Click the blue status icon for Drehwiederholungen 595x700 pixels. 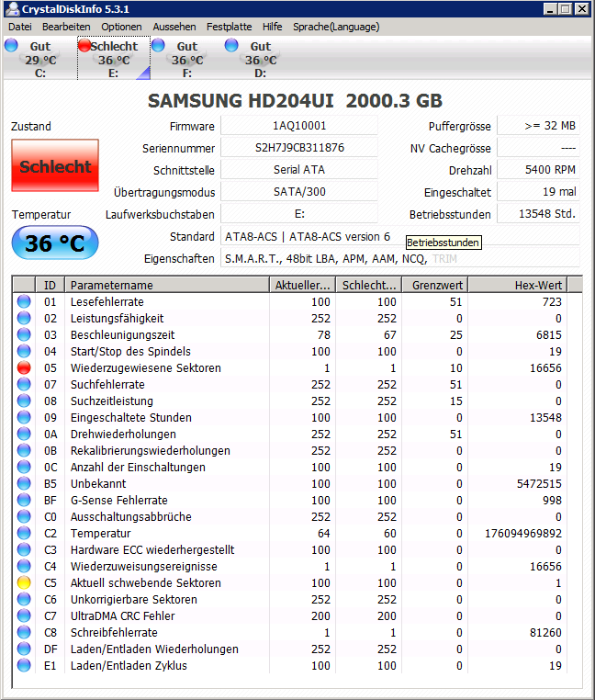24,434
